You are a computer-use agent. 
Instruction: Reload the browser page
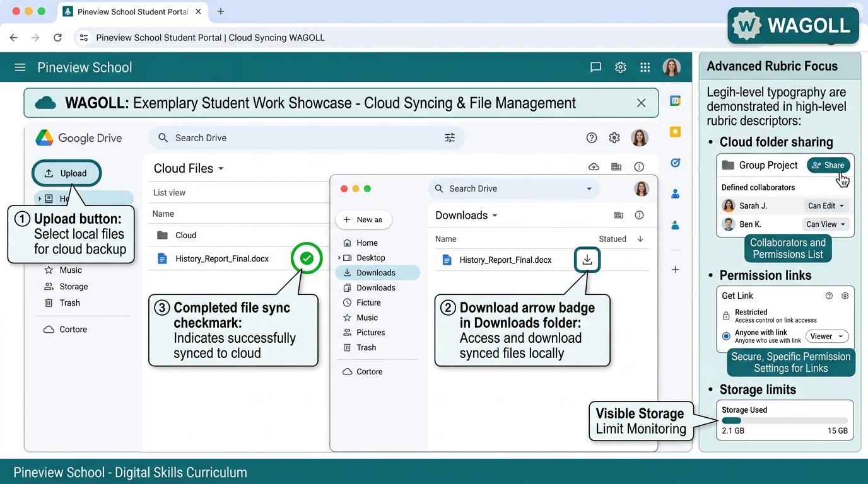(57, 37)
